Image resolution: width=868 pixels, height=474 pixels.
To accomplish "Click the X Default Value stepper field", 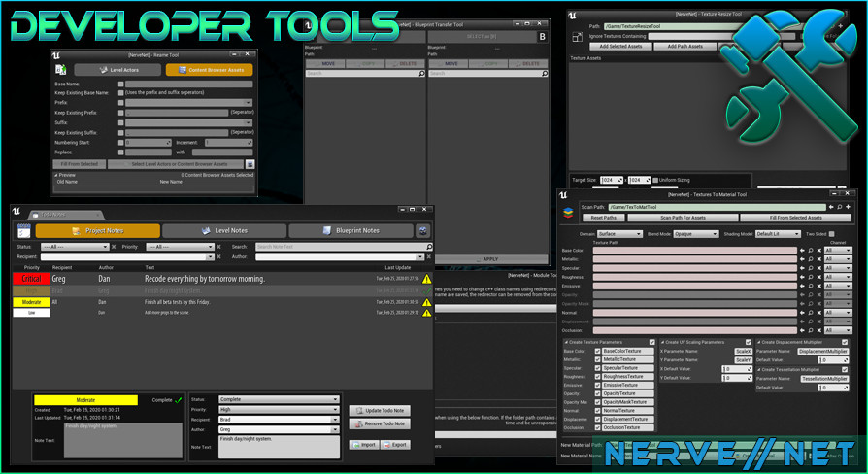I will click(x=737, y=369).
